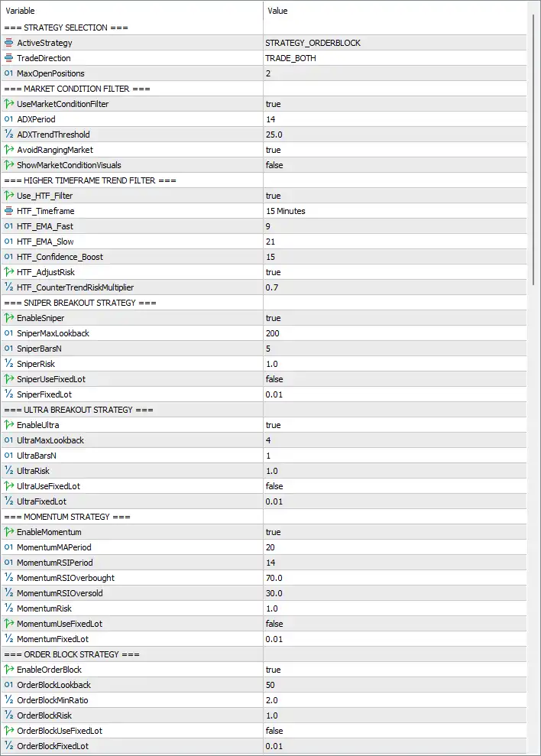Click the vertical scrollbar thumb
The width and height of the screenshot is (541, 756).
click(533, 150)
